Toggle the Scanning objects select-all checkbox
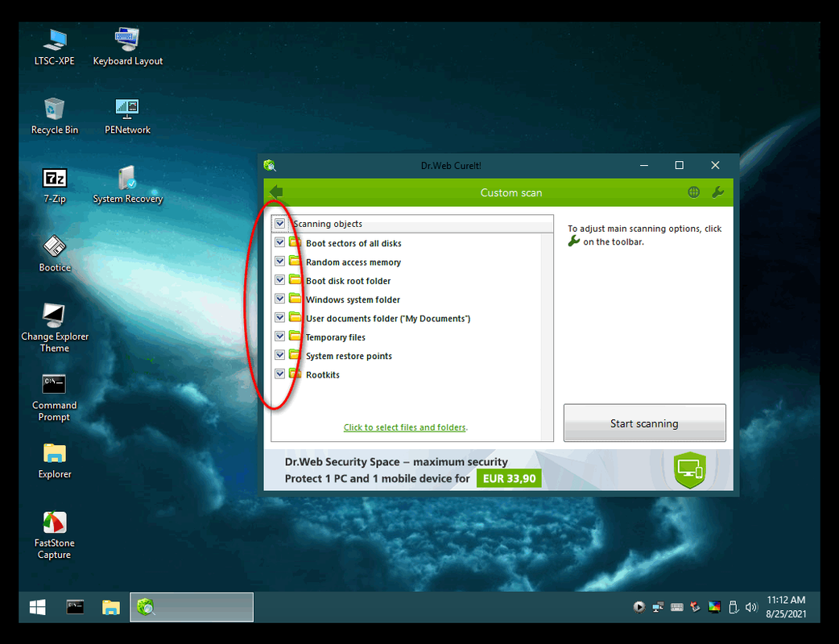This screenshot has width=839, height=644. (x=280, y=223)
